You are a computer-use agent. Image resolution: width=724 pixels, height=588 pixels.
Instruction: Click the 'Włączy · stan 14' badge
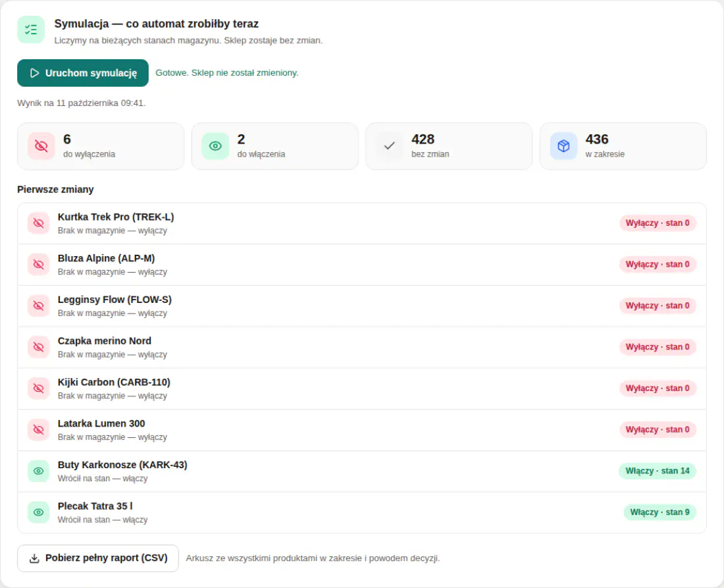coord(658,471)
